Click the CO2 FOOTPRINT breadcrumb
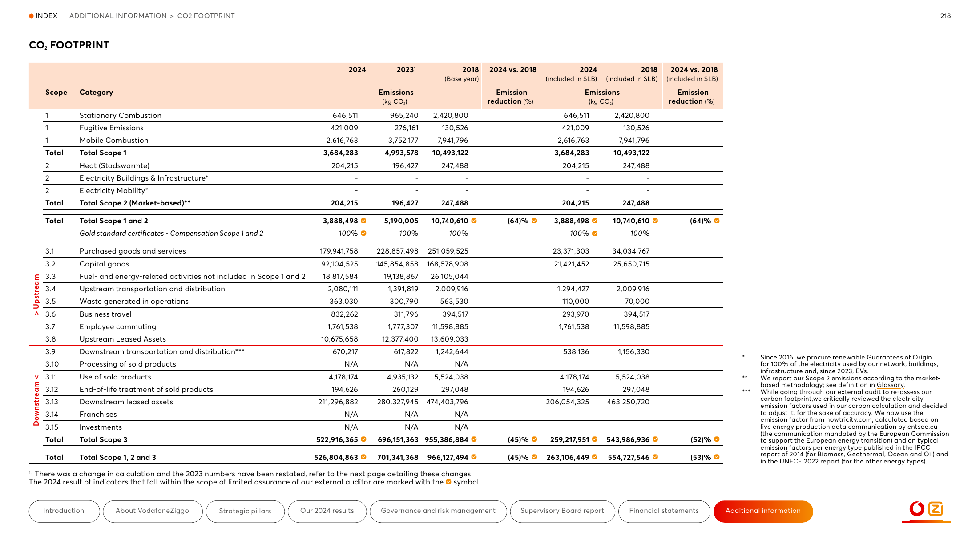Image resolution: width=980 pixels, height=552 pixels. tap(206, 16)
